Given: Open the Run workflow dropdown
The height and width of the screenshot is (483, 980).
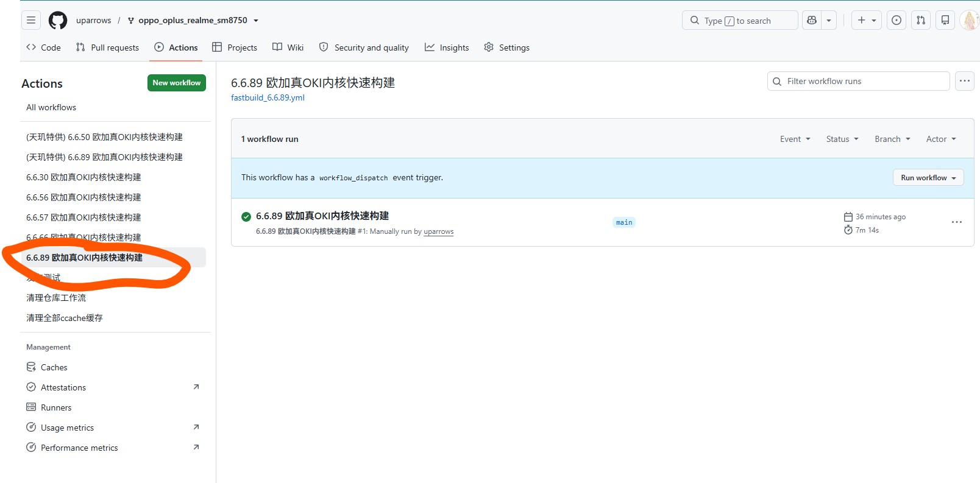Looking at the screenshot, I should coord(928,178).
